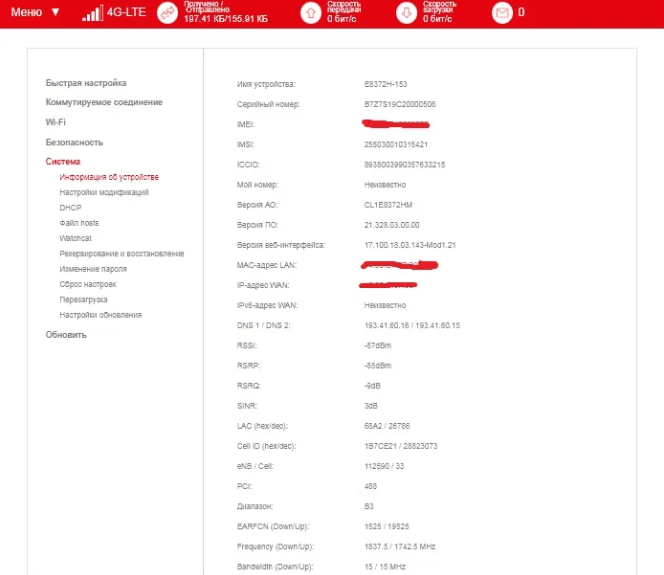Open Быстрая настройка section

pos(86,83)
